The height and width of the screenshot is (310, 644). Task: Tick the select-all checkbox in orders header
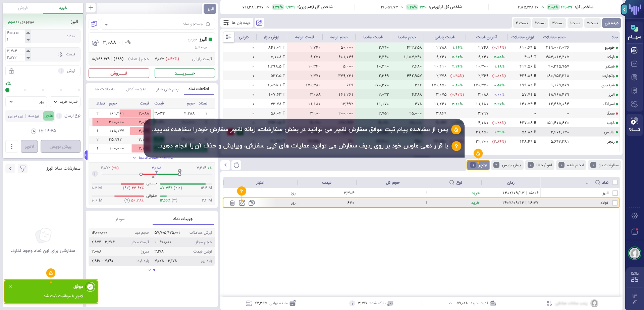click(x=615, y=182)
